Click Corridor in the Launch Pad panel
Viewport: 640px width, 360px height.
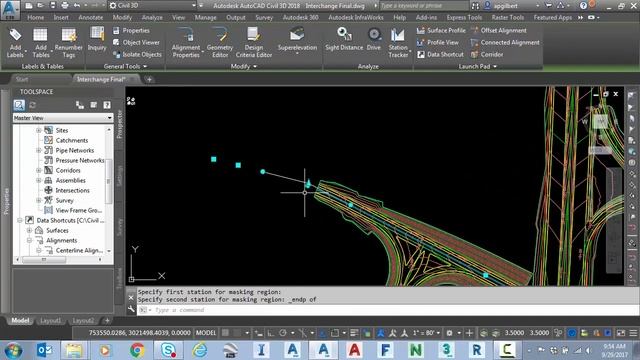[x=487, y=54]
